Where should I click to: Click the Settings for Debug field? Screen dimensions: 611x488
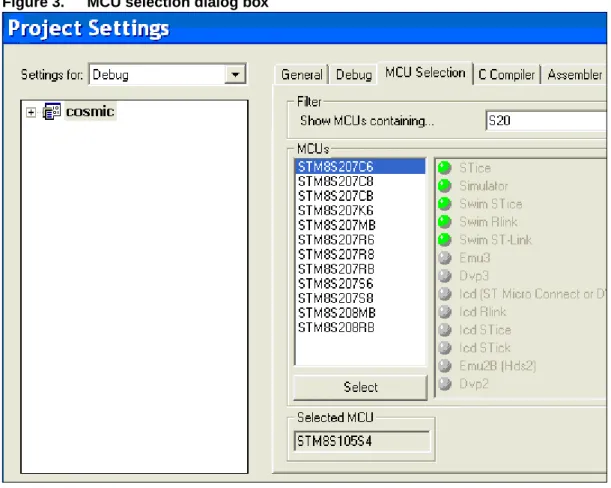[x=167, y=74]
